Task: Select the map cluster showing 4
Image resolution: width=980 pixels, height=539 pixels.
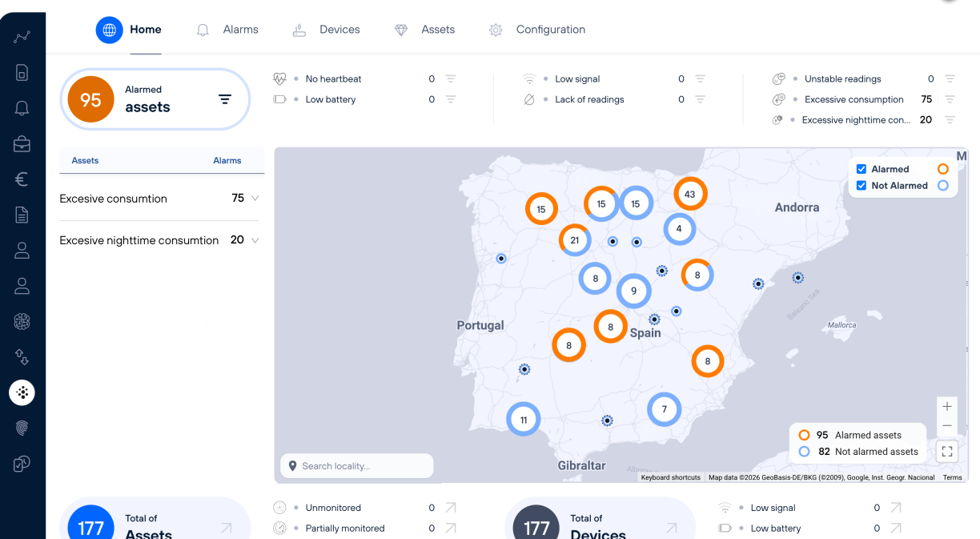Action: (x=679, y=228)
